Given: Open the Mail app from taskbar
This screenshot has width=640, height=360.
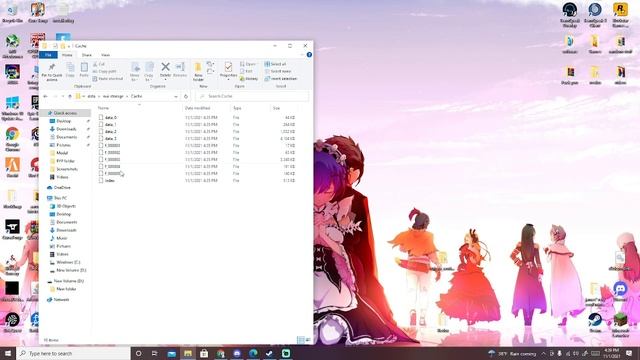Looking at the screenshot, I should tap(171, 353).
